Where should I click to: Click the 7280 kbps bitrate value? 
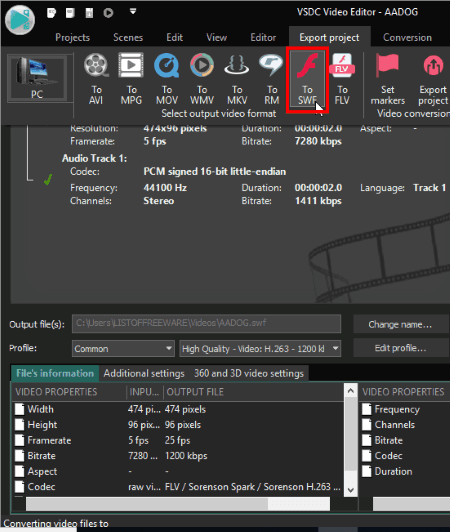318,141
